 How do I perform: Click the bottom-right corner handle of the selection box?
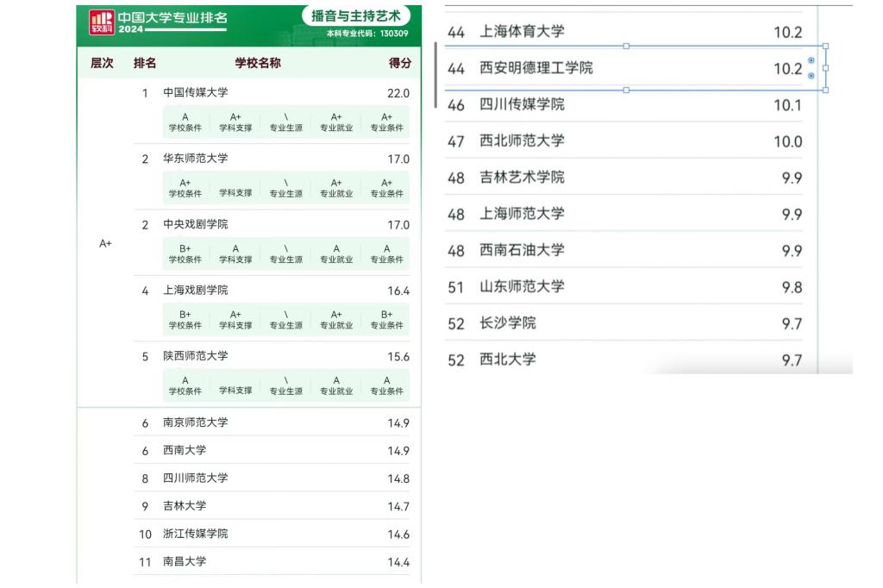coord(827,90)
